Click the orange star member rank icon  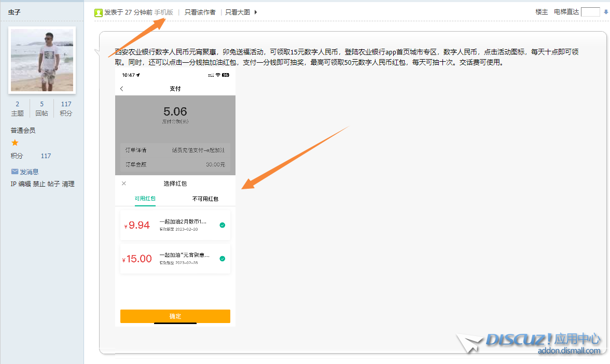point(15,143)
